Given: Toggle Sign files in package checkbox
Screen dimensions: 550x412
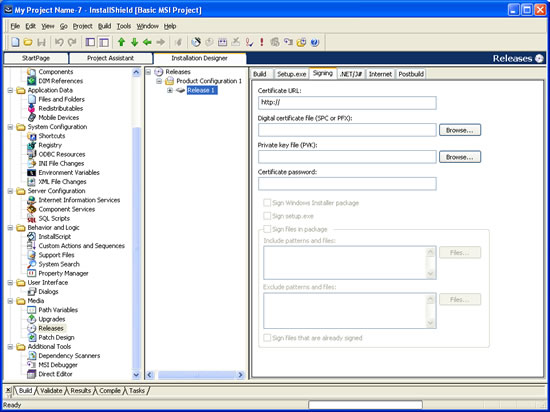Looking at the screenshot, I should coord(267,229).
